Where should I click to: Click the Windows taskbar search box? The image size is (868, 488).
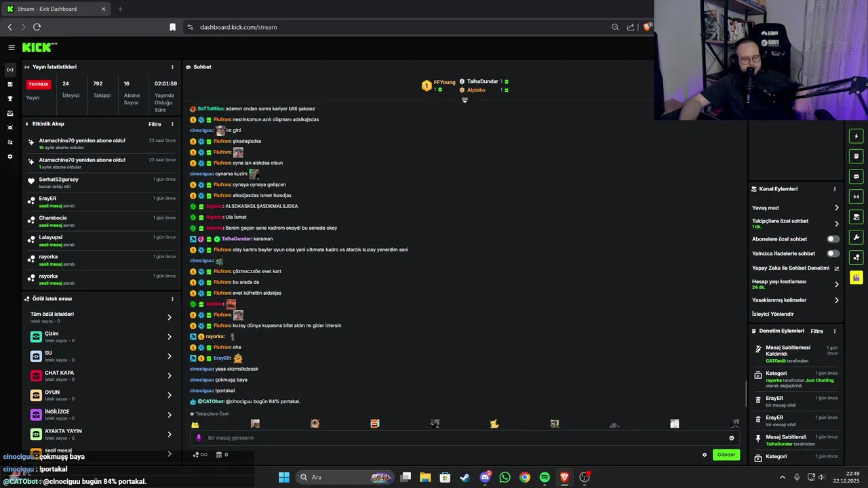(x=346, y=477)
